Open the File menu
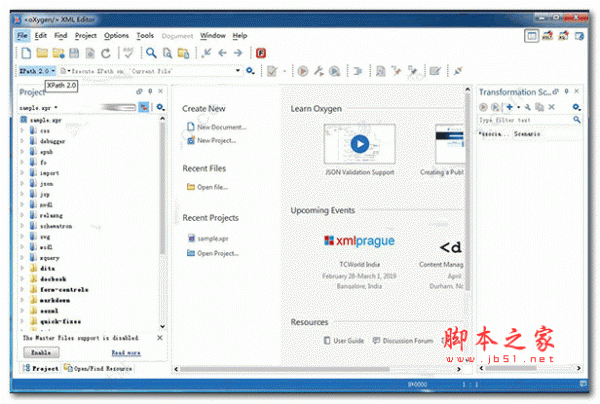Viewport: 600px width, 404px height. pyautogui.click(x=22, y=36)
